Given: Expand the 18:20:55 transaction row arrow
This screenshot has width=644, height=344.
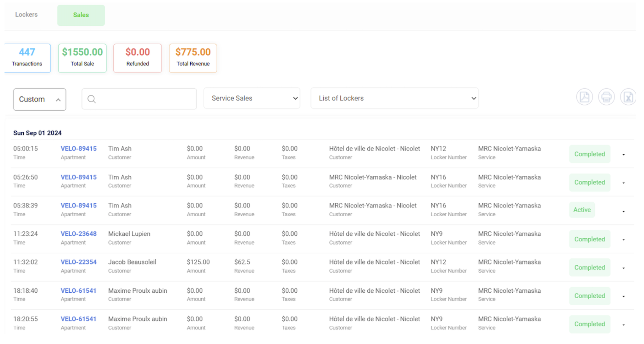Looking at the screenshot, I should click(x=624, y=325).
